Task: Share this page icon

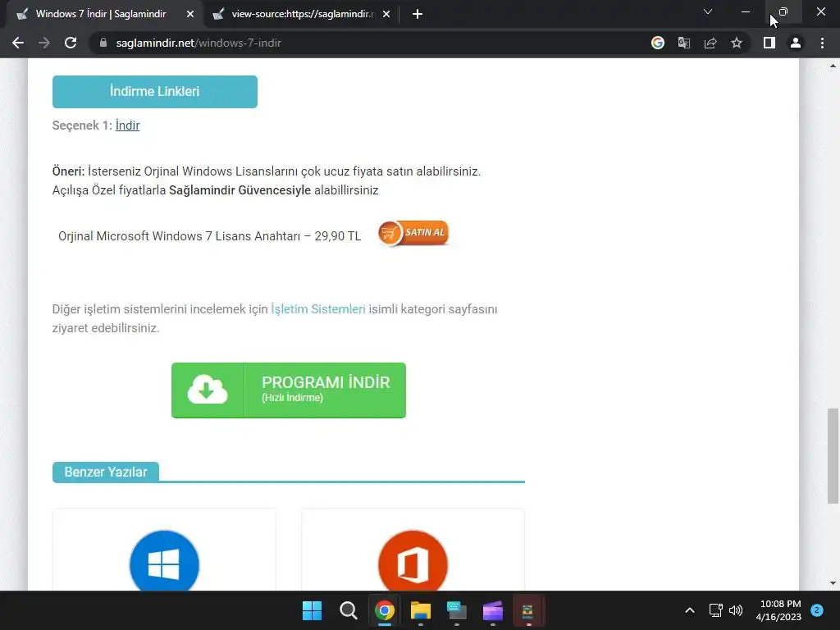Action: tap(710, 43)
